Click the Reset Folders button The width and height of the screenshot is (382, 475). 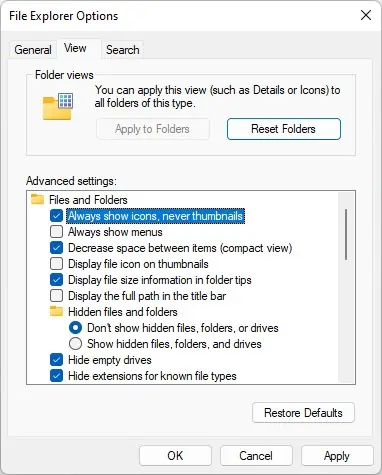point(284,129)
